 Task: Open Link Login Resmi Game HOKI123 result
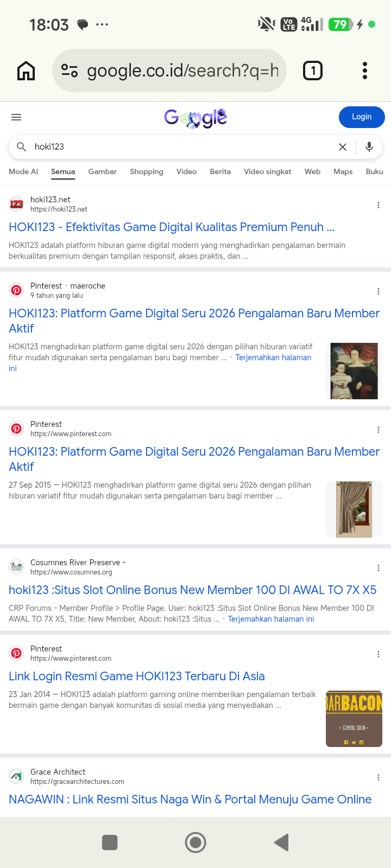pos(137,676)
